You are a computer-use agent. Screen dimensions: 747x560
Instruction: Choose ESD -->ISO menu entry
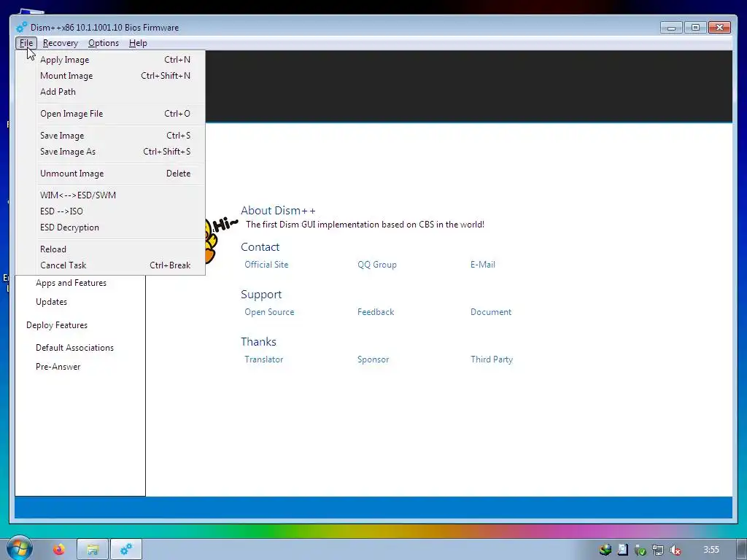coord(115,211)
